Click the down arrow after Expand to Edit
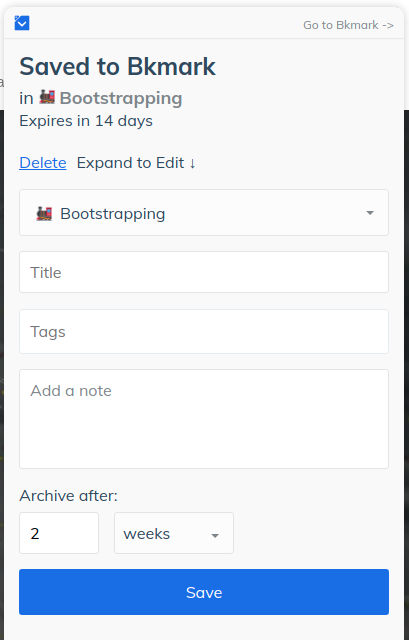409x640 pixels. click(192, 163)
